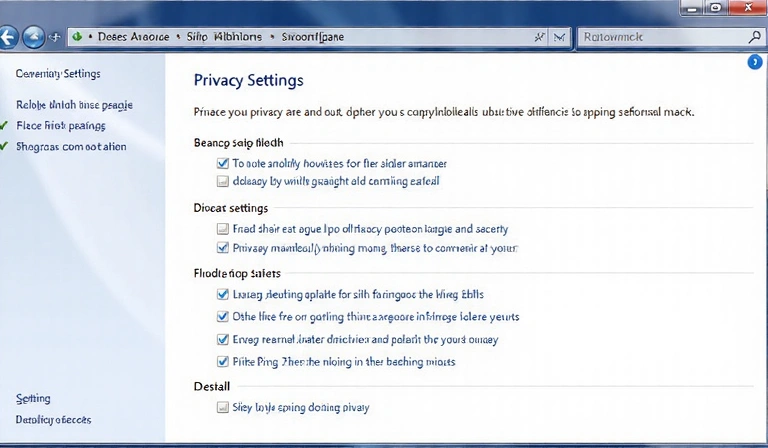The image size is (768, 448).
Task: Toggle the 'Privasy mamlecal' checkbox
Action: point(223,248)
